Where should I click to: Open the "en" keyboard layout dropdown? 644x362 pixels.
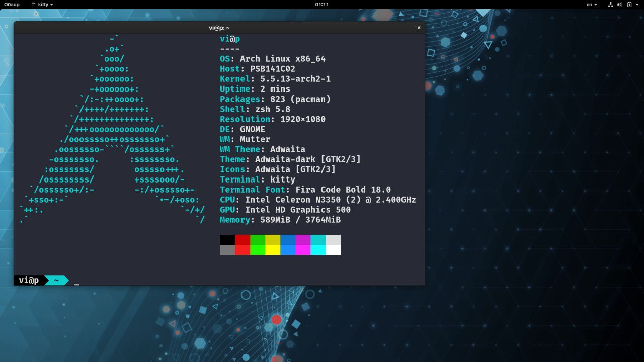[x=592, y=4]
